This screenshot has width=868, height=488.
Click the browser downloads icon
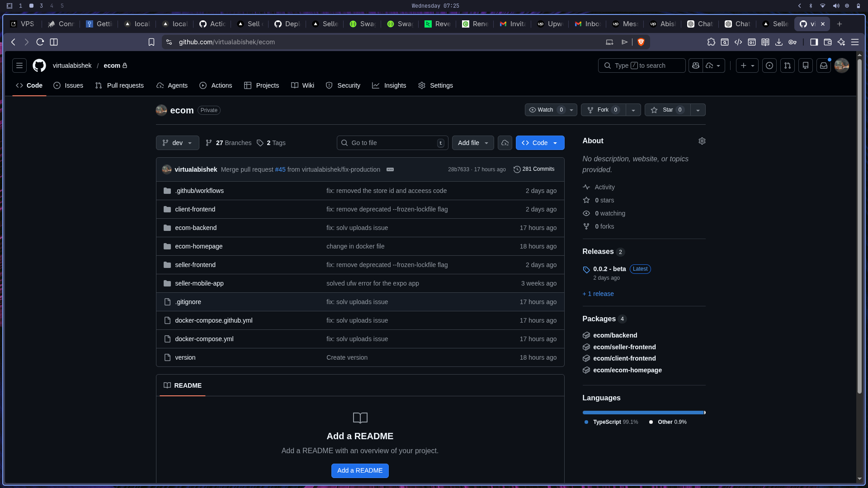pos(779,42)
